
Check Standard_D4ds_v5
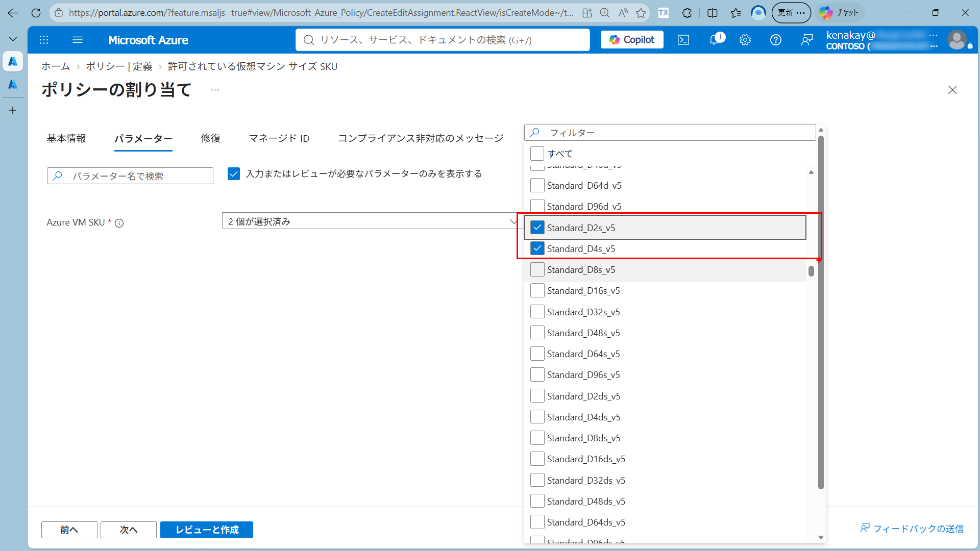[537, 417]
